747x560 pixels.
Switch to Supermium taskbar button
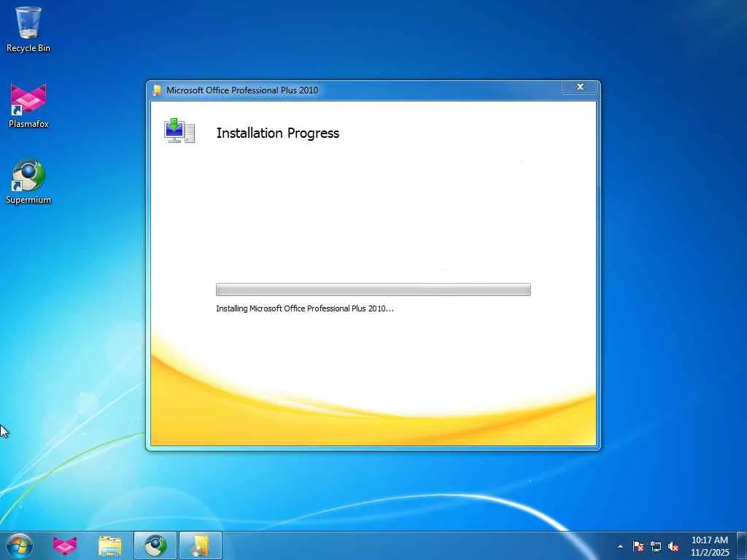click(x=155, y=545)
